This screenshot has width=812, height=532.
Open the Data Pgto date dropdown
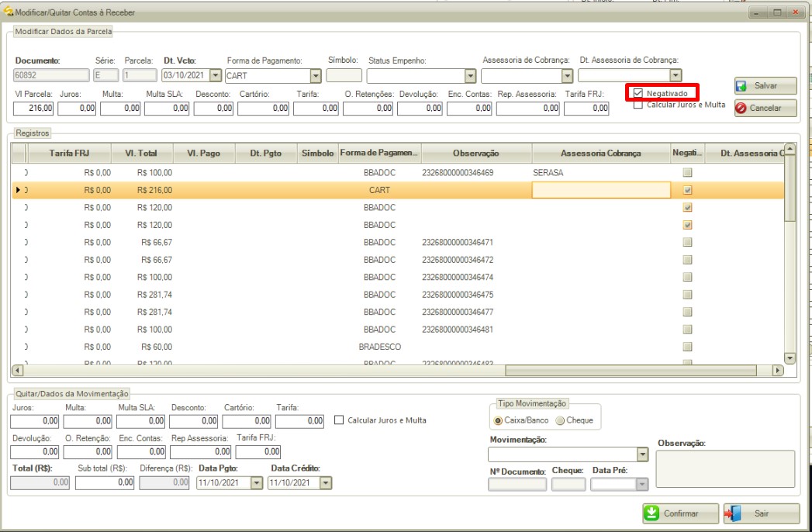pos(257,483)
